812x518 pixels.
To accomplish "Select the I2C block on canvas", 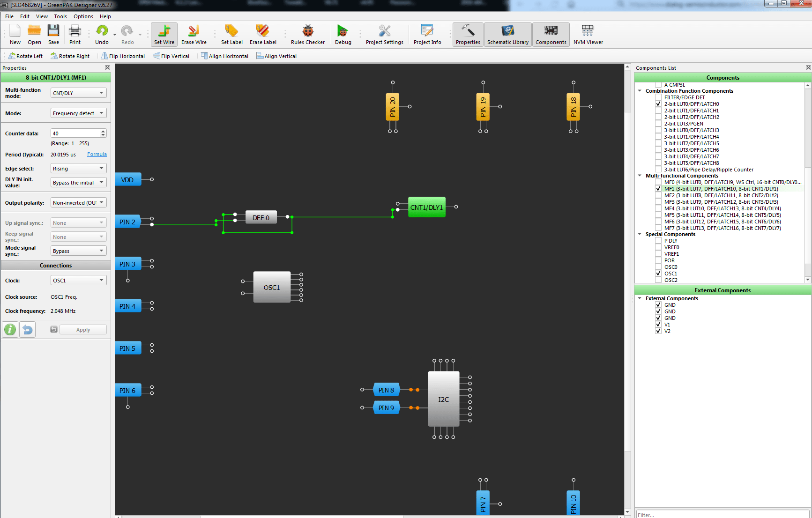I will click(443, 399).
